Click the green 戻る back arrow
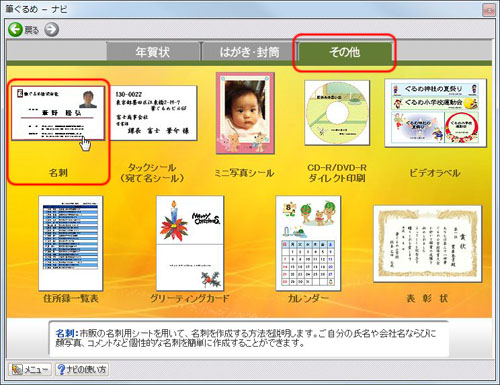The width and height of the screenshot is (500, 385). (15, 29)
